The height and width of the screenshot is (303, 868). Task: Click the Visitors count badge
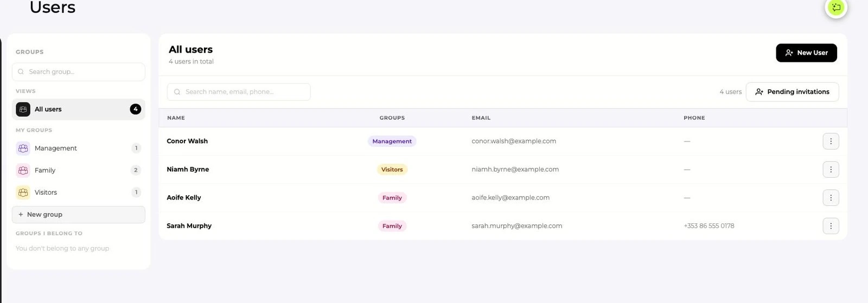136,192
